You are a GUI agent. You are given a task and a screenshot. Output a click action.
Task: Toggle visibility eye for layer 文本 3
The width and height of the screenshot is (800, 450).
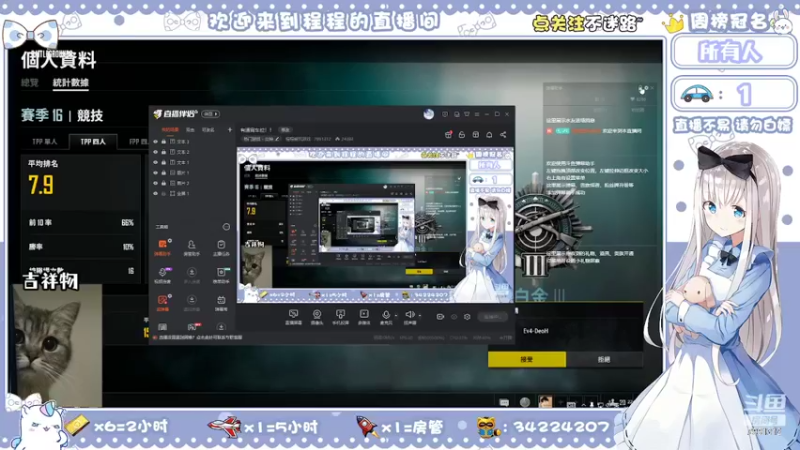pyautogui.click(x=156, y=141)
